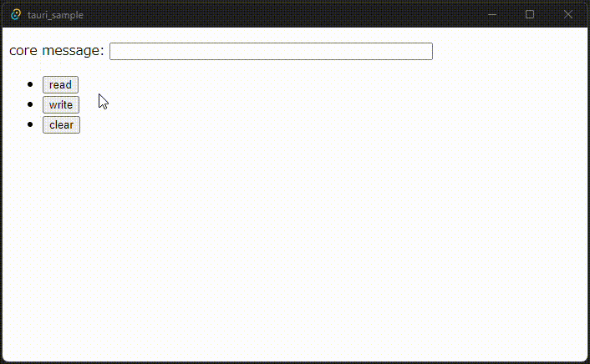Image resolution: width=590 pixels, height=364 pixels.
Task: Click the tauri_sample title text
Action: click(55, 15)
